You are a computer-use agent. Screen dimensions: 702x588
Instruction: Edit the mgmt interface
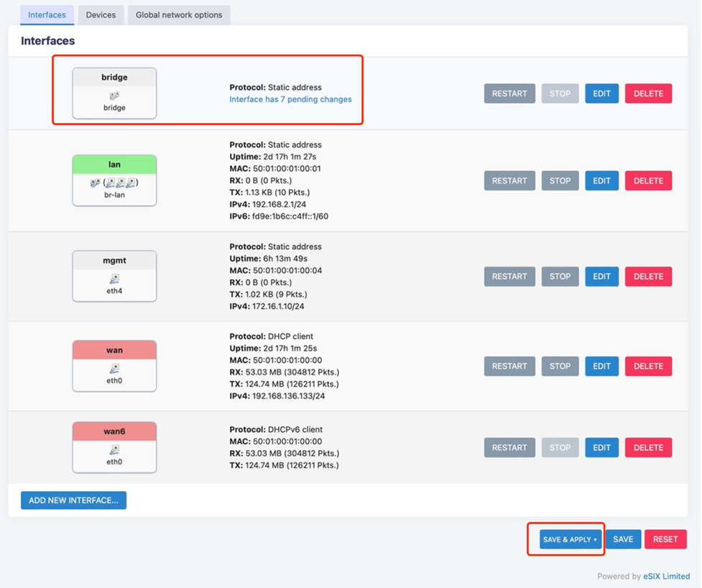[x=601, y=276]
